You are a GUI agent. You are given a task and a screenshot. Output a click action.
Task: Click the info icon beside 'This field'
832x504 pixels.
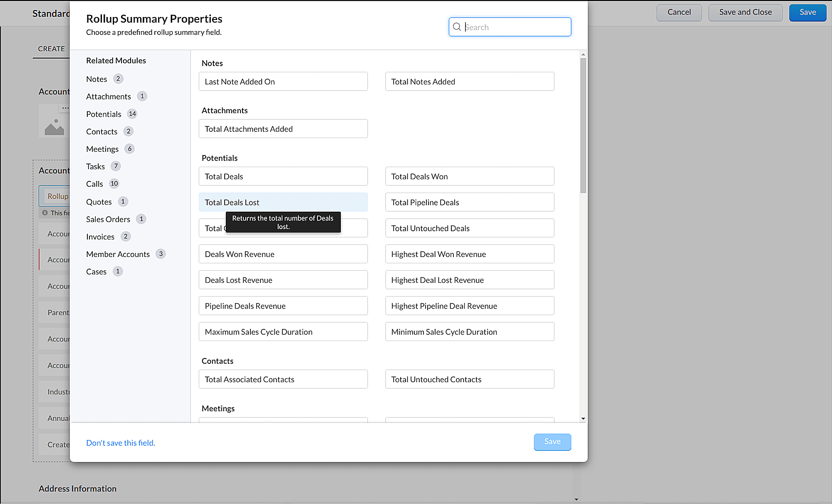45,213
